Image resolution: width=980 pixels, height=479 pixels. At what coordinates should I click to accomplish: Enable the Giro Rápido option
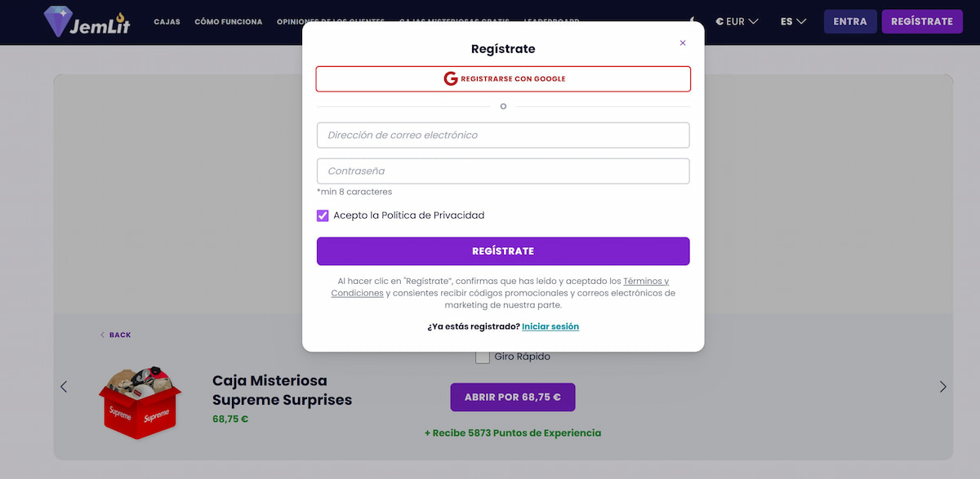(483, 356)
